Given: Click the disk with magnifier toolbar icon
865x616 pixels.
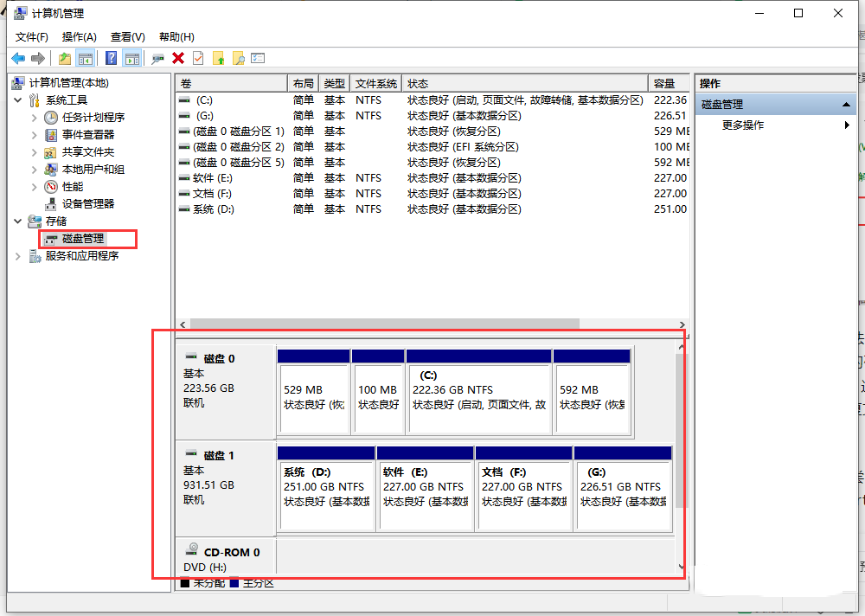Looking at the screenshot, I should pyautogui.click(x=157, y=59).
